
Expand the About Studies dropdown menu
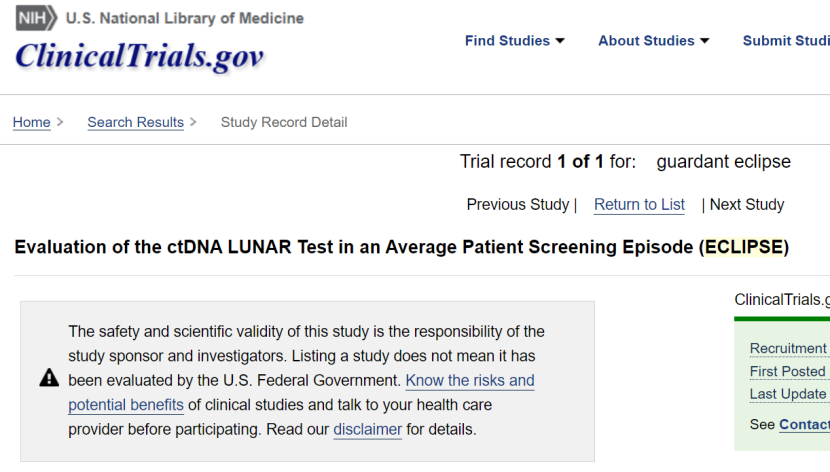point(653,41)
